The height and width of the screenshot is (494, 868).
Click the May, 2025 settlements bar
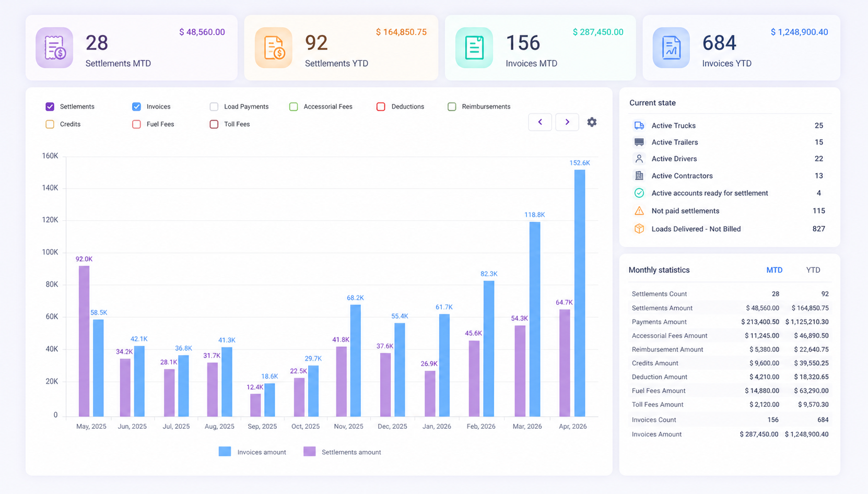point(84,341)
